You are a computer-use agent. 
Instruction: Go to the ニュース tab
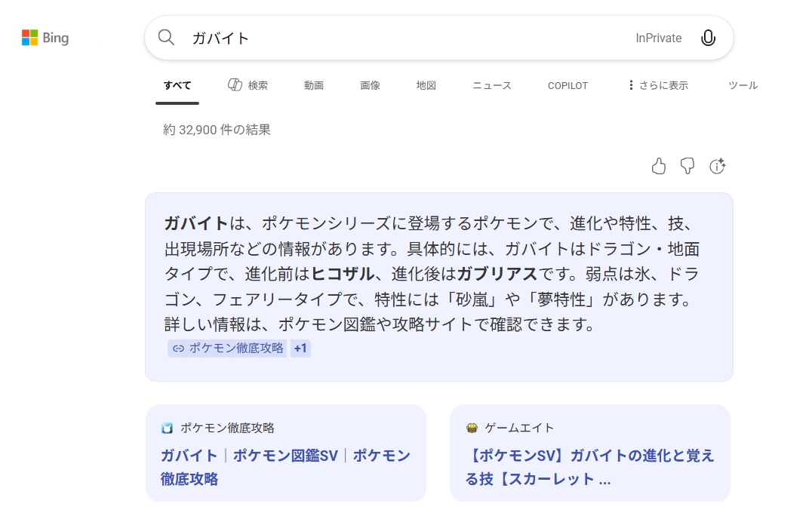pyautogui.click(x=492, y=85)
